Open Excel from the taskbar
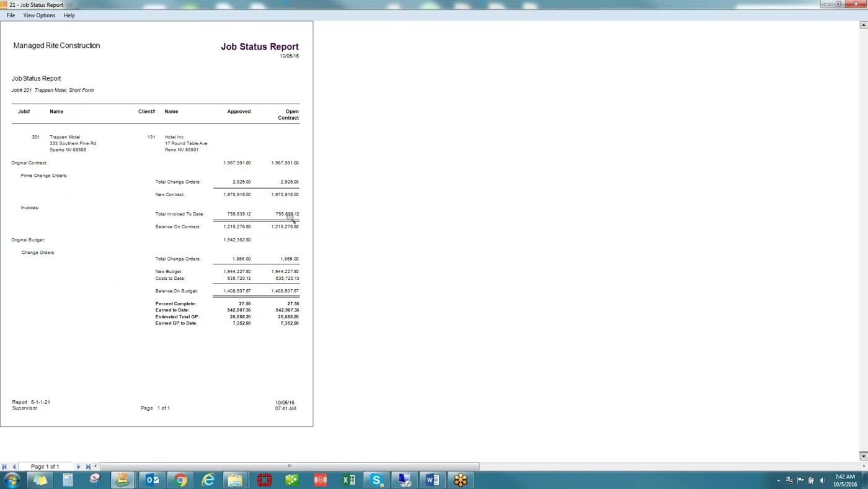868x489 pixels. click(349, 480)
